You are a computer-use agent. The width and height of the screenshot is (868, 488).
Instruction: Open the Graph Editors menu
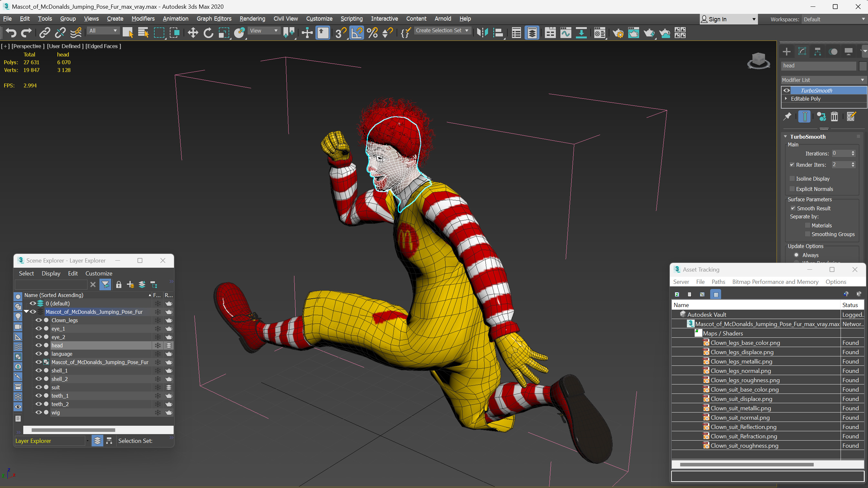coord(214,18)
